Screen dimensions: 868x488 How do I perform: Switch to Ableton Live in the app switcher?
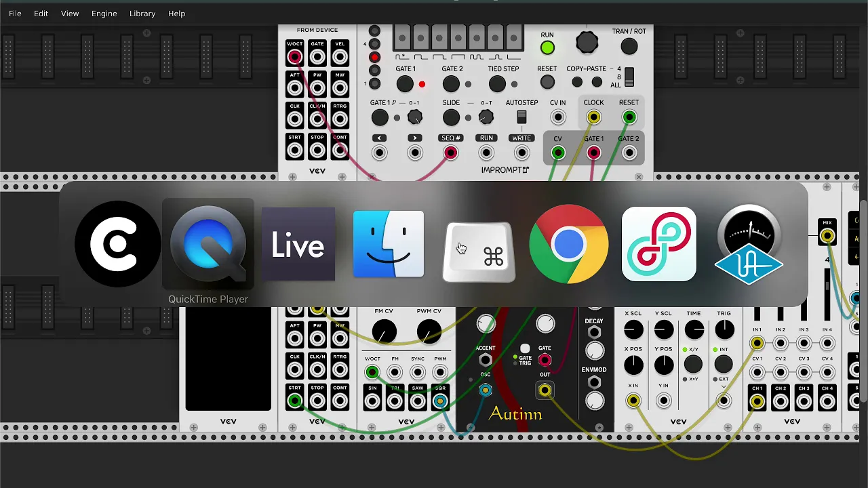[x=298, y=245]
